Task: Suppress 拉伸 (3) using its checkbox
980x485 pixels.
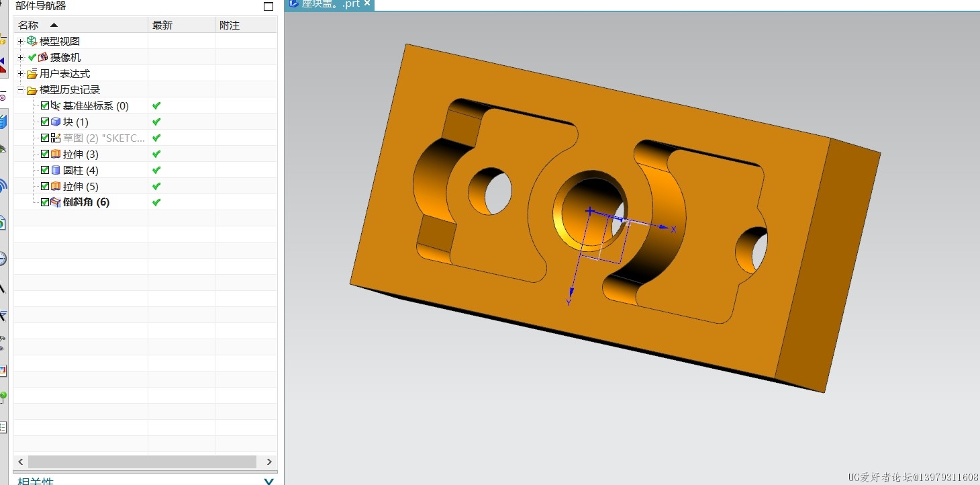Action: [45, 154]
